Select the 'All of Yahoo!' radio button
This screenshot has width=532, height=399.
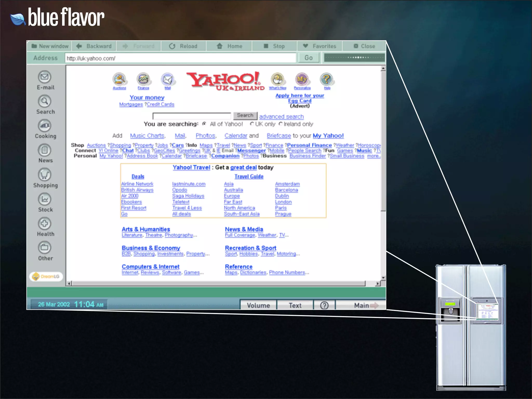pos(204,124)
